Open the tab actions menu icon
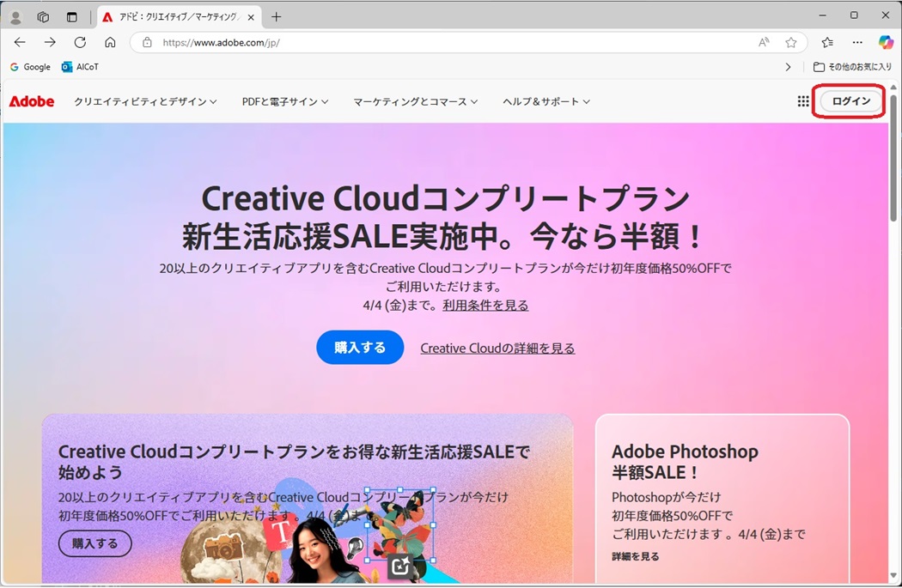The width and height of the screenshot is (902, 588). (72, 16)
